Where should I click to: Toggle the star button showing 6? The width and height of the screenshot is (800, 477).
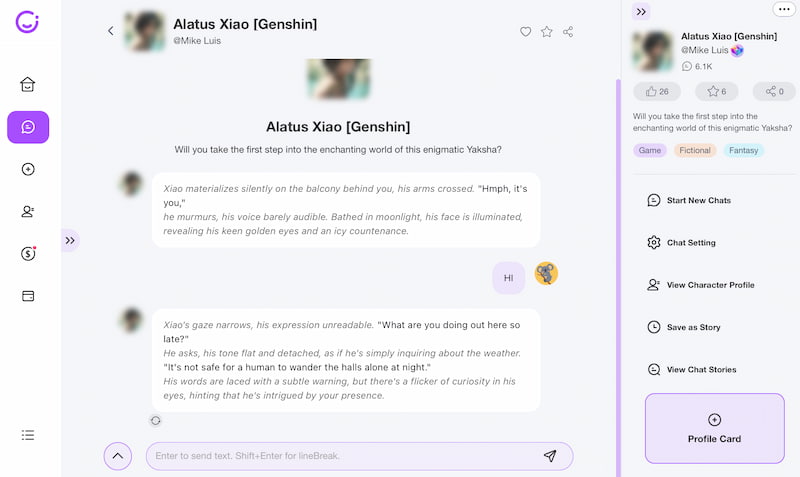click(716, 92)
